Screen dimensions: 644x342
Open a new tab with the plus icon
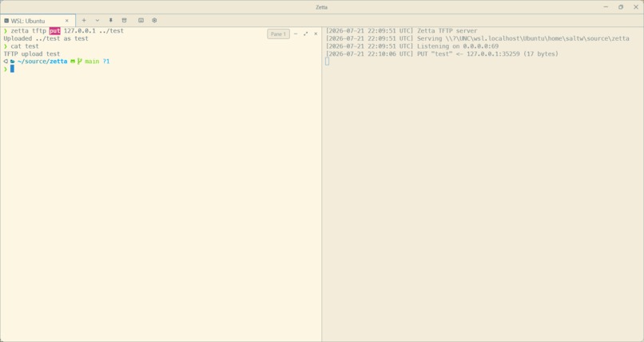tap(84, 20)
